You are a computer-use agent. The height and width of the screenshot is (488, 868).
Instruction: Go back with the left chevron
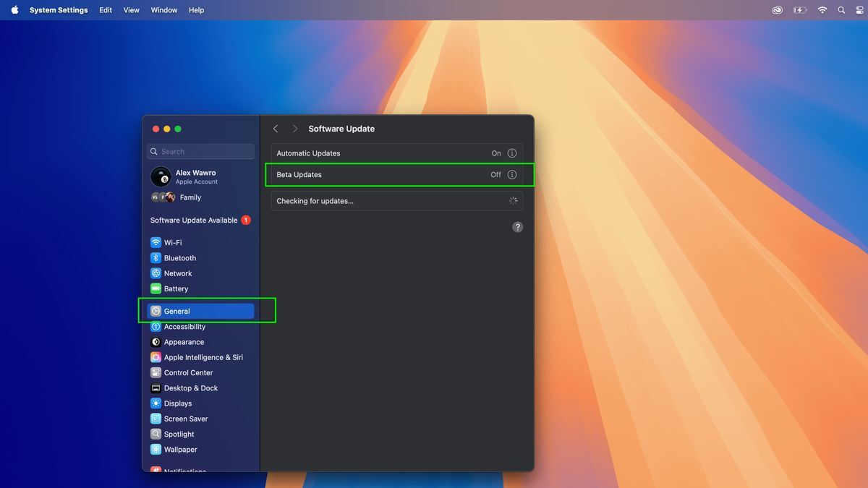point(276,129)
